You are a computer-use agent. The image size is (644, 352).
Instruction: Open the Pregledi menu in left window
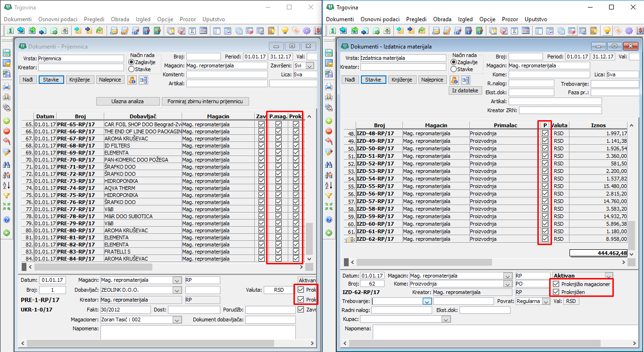click(94, 19)
